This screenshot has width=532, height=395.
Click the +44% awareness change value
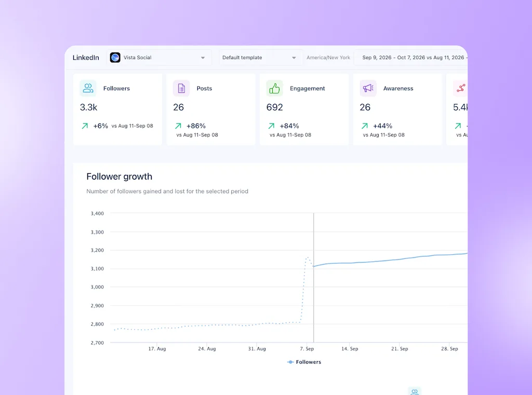click(x=383, y=126)
